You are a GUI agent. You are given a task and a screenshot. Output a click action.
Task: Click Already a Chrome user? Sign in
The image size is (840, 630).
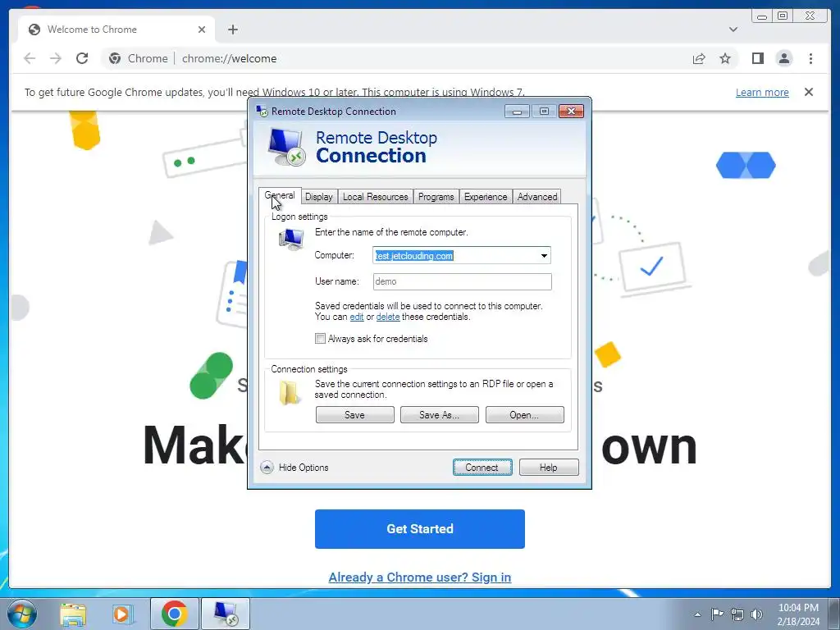[419, 577]
